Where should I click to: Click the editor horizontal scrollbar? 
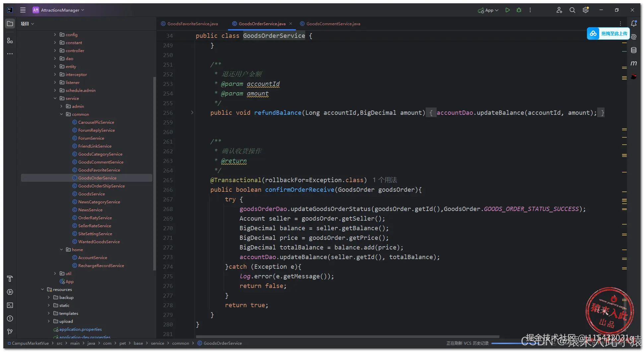348,336
